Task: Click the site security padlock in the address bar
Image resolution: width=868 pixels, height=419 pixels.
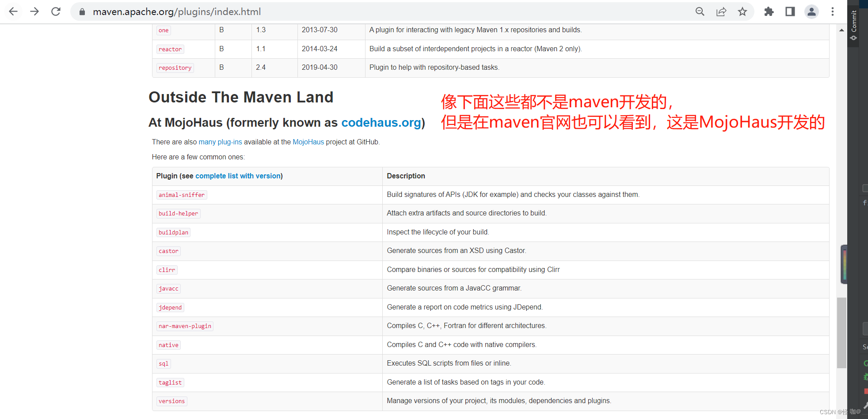Action: tap(82, 11)
